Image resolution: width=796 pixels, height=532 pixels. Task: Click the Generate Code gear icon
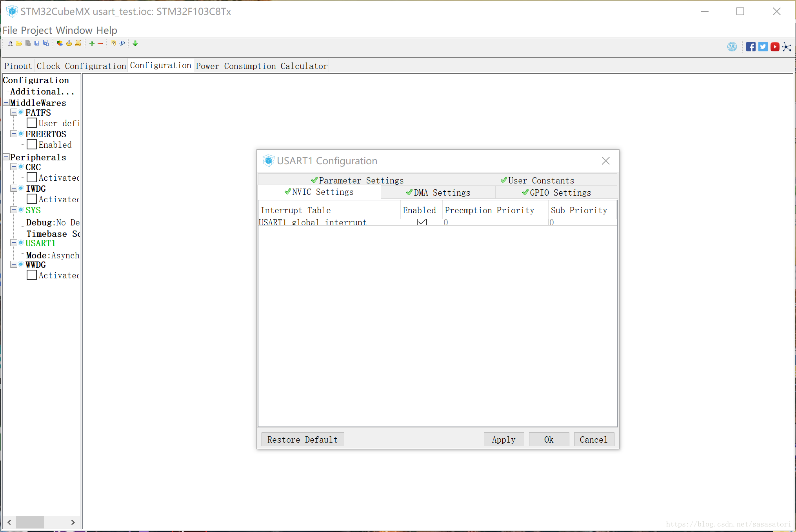coord(69,44)
